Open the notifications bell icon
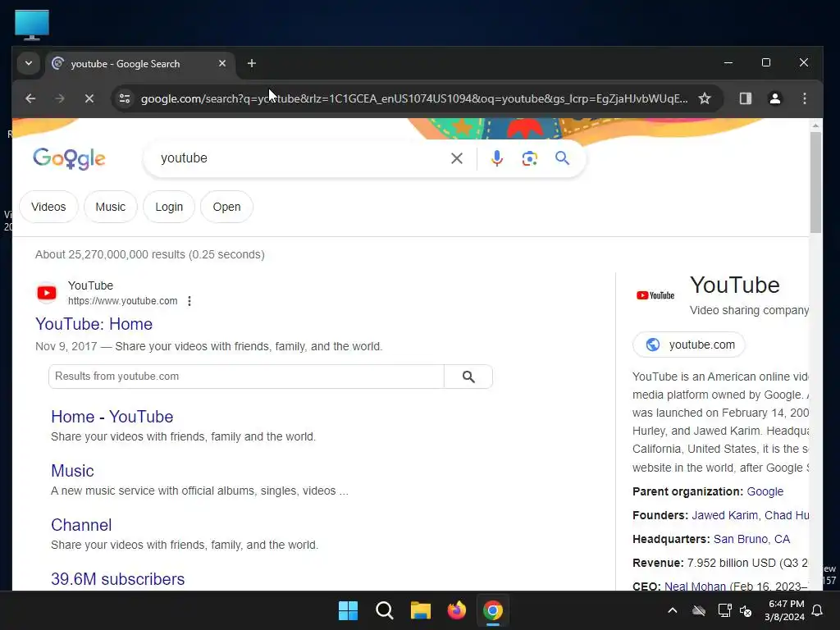Viewport: 840px width, 630px height. [817, 610]
